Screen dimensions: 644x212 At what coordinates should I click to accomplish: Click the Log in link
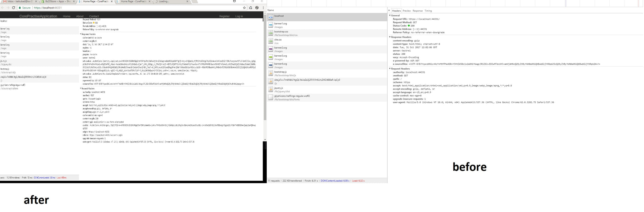239,16
